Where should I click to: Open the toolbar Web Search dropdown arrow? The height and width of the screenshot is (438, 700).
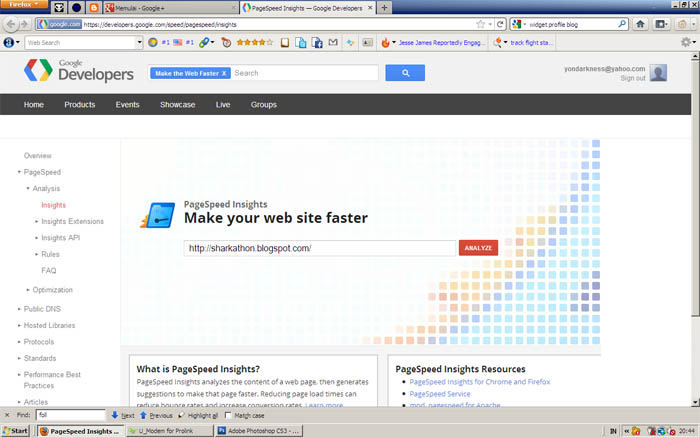(x=139, y=42)
